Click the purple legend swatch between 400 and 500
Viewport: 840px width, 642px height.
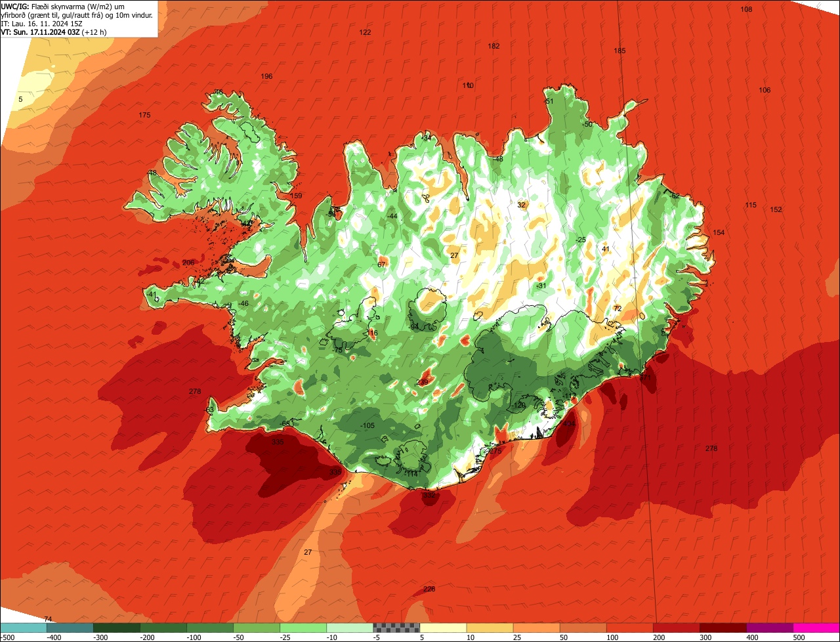coord(769,628)
